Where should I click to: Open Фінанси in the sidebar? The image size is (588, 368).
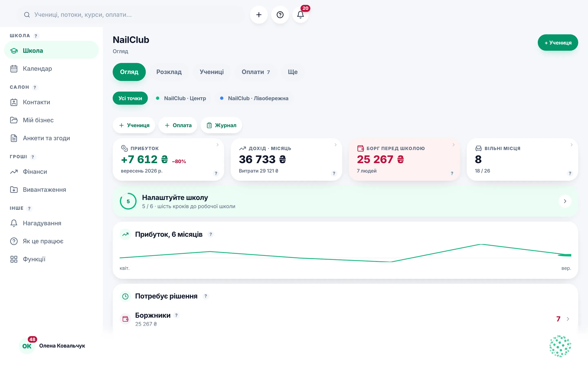tap(51, 172)
